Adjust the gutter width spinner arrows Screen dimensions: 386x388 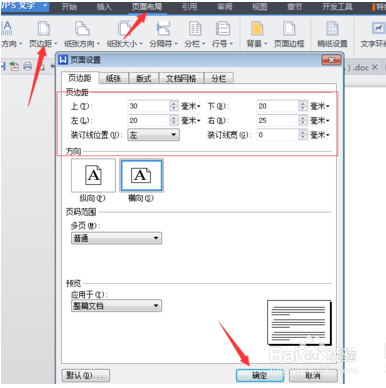303,135
